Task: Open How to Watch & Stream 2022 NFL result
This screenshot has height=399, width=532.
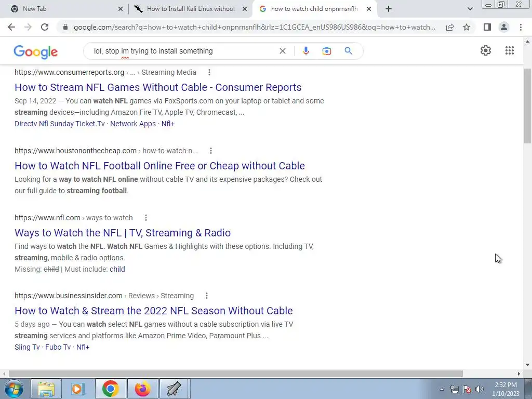Action: pos(154,311)
